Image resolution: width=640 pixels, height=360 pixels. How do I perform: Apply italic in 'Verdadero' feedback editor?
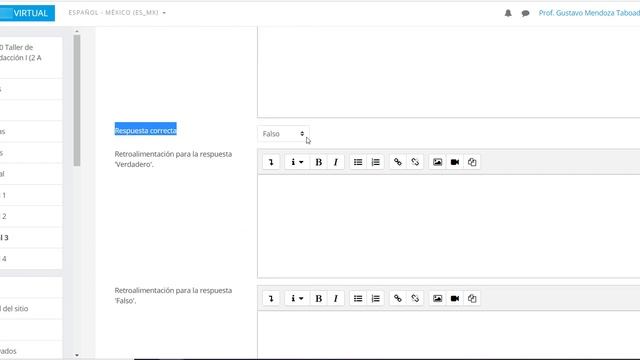pos(336,162)
